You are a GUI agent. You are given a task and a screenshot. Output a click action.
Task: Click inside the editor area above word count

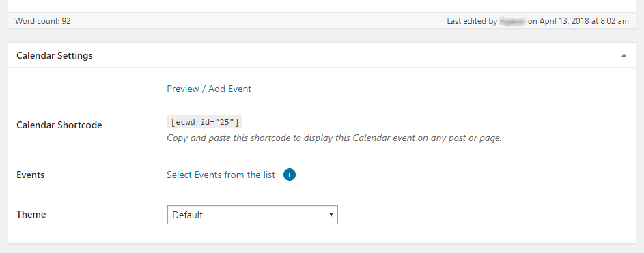click(322, 6)
